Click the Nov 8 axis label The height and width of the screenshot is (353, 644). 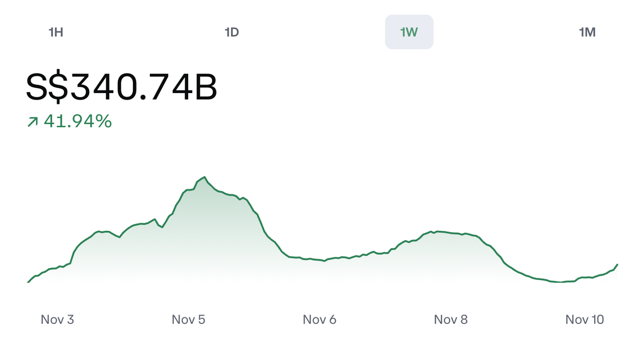pyautogui.click(x=451, y=319)
